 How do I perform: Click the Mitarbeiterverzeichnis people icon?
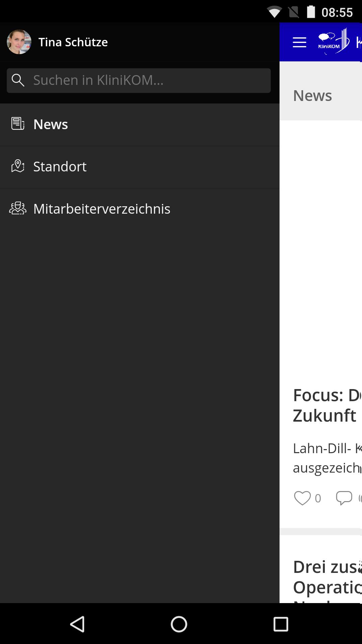pyautogui.click(x=18, y=208)
